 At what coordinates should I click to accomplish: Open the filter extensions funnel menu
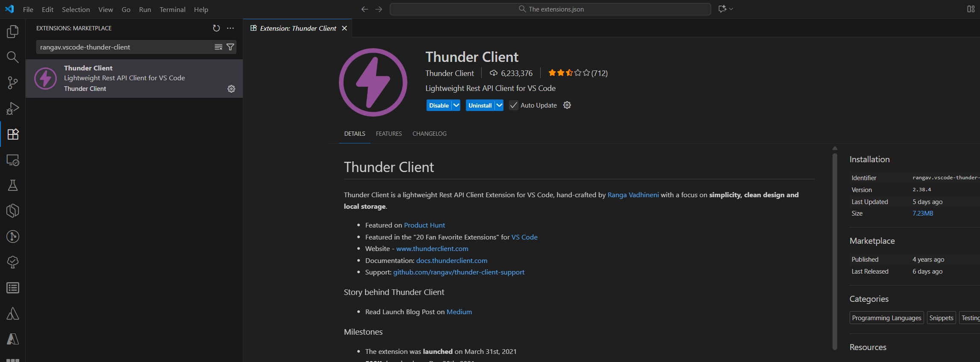(230, 47)
